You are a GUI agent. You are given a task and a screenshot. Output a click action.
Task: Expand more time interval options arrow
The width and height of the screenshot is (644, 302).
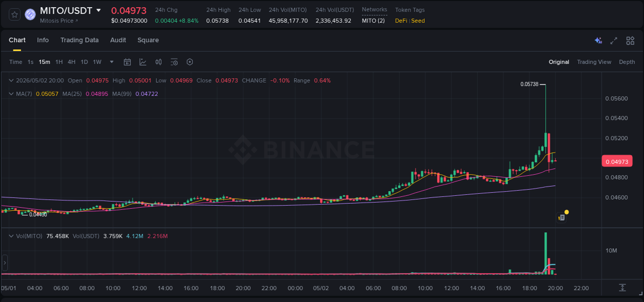pyautogui.click(x=111, y=62)
